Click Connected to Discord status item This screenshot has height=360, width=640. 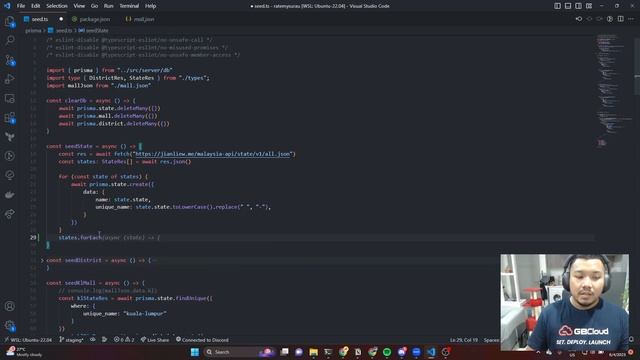pos(202,340)
